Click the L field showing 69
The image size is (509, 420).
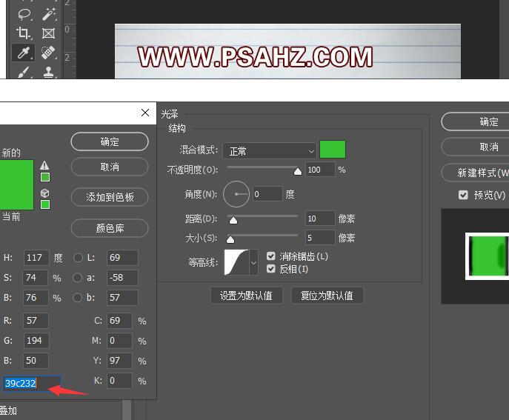click(x=122, y=258)
